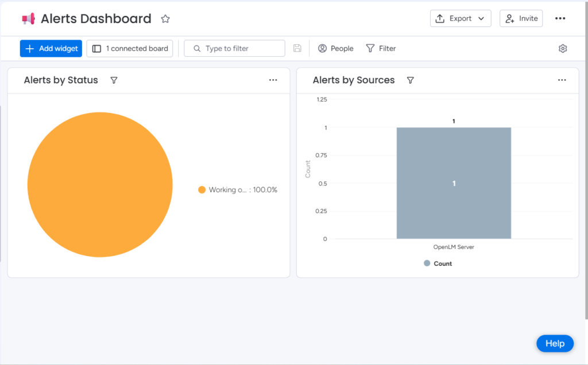
Task: Open the Help button
Action: click(x=555, y=343)
